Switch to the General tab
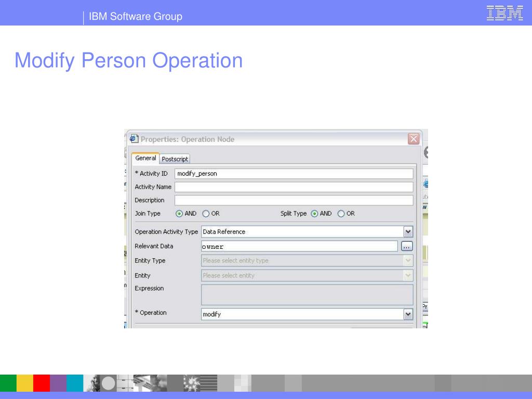The height and width of the screenshot is (399, 532). point(145,158)
